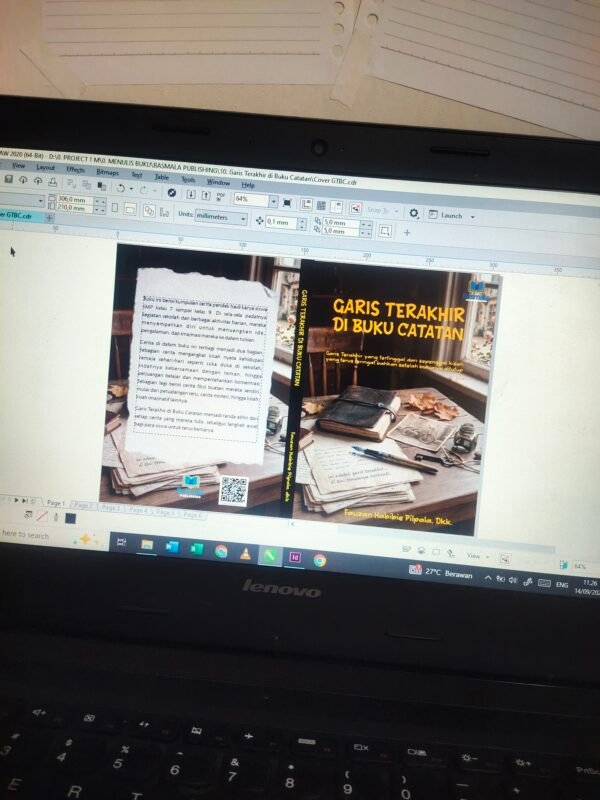Click the Cut icon in the toolbar

pos(71,183)
